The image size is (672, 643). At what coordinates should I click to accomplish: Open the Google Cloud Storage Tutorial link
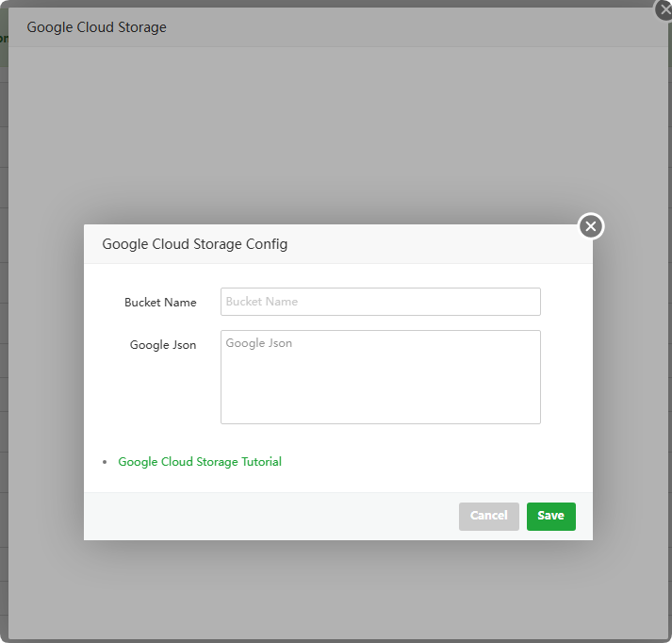(x=200, y=462)
